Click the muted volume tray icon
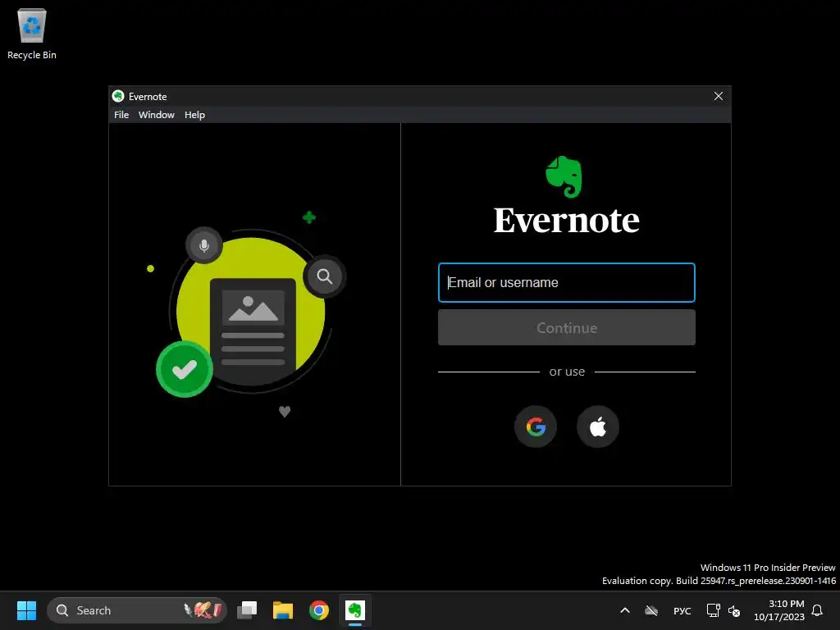Screen dimensions: 840x630 (734, 610)
